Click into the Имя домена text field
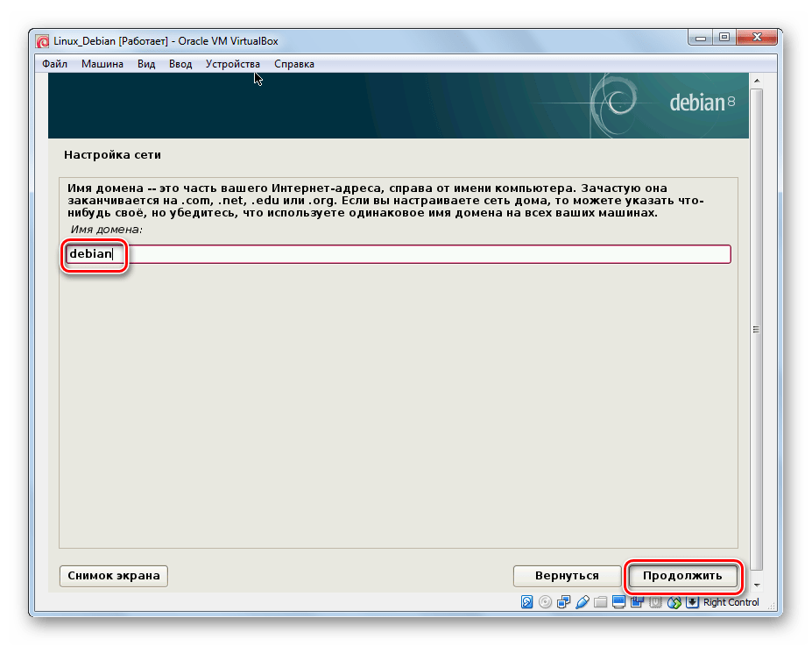This screenshot has width=812, height=646. [x=420, y=254]
